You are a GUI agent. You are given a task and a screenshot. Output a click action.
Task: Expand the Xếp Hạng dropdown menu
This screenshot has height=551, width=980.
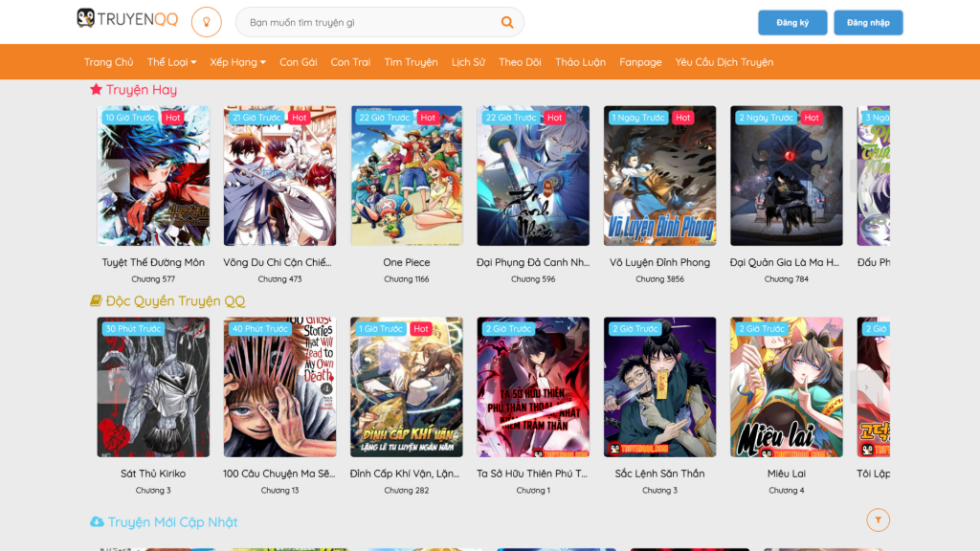click(x=238, y=62)
